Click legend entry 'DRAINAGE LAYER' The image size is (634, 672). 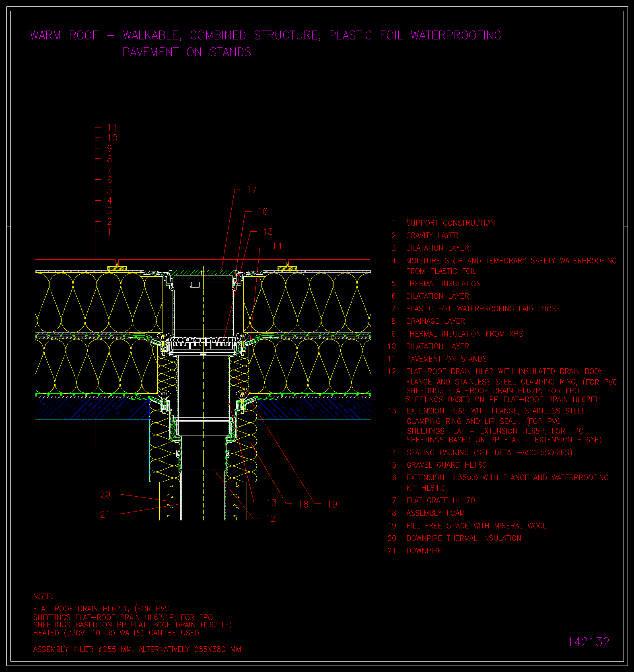pyautogui.click(x=436, y=321)
